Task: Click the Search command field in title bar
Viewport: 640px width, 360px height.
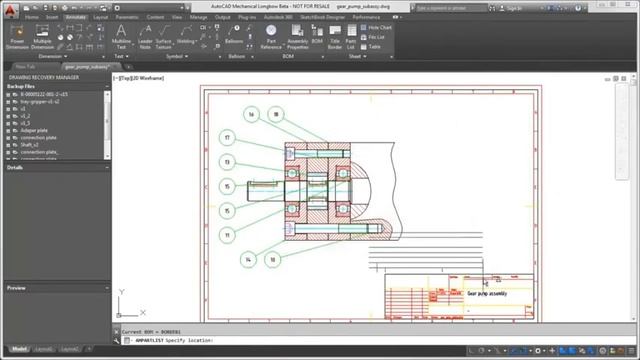Action: (x=451, y=8)
